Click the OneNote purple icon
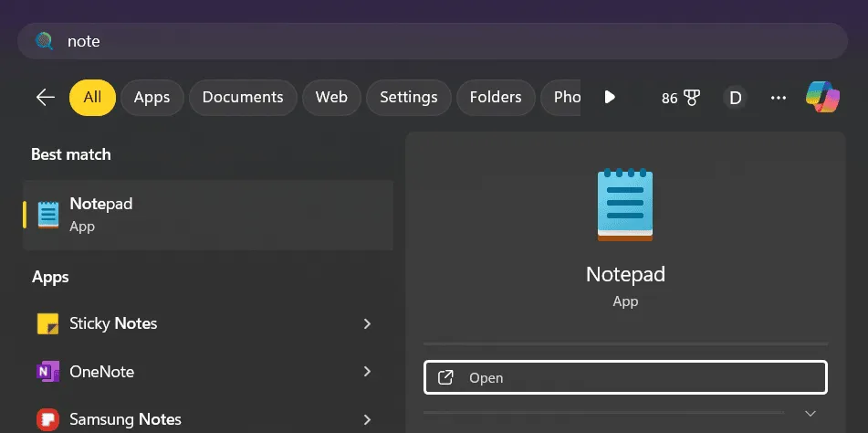868x433 pixels. (47, 372)
